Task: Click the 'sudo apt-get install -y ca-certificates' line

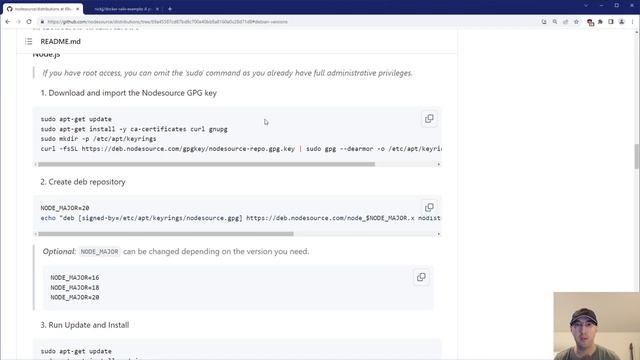Action: (x=134, y=129)
